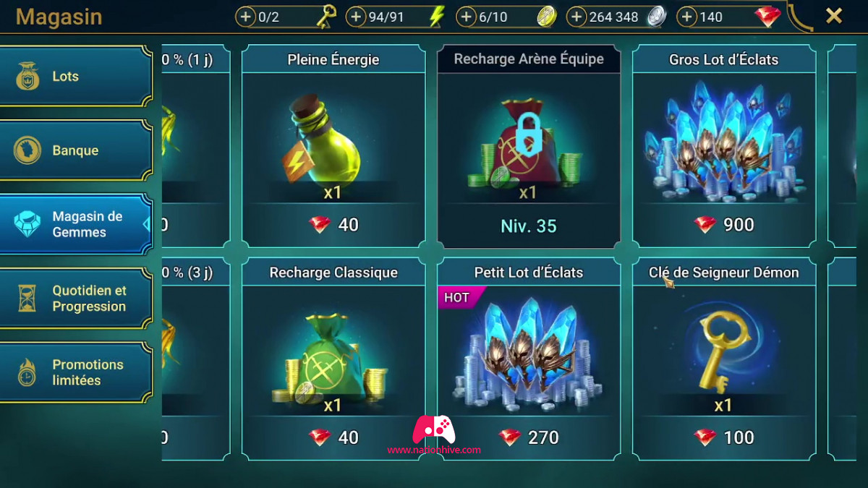The height and width of the screenshot is (488, 868).
Task: Buy Recharge Classique for 40 gems
Action: pyautogui.click(x=333, y=359)
